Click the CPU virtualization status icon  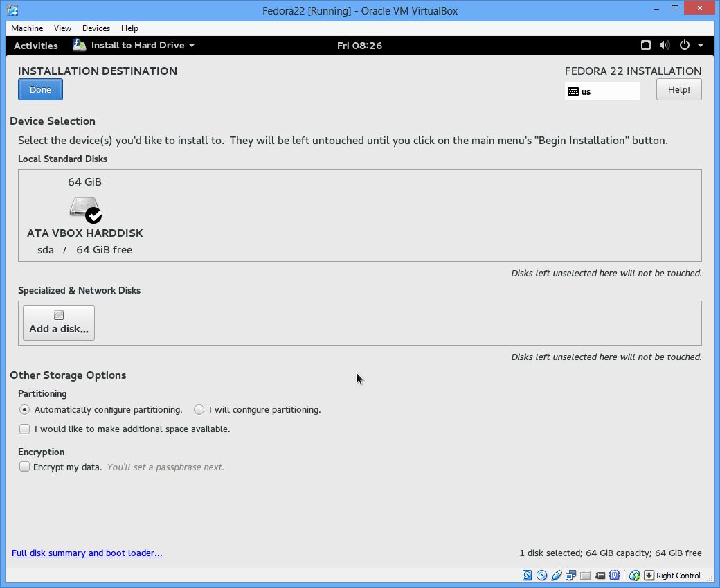[614, 575]
